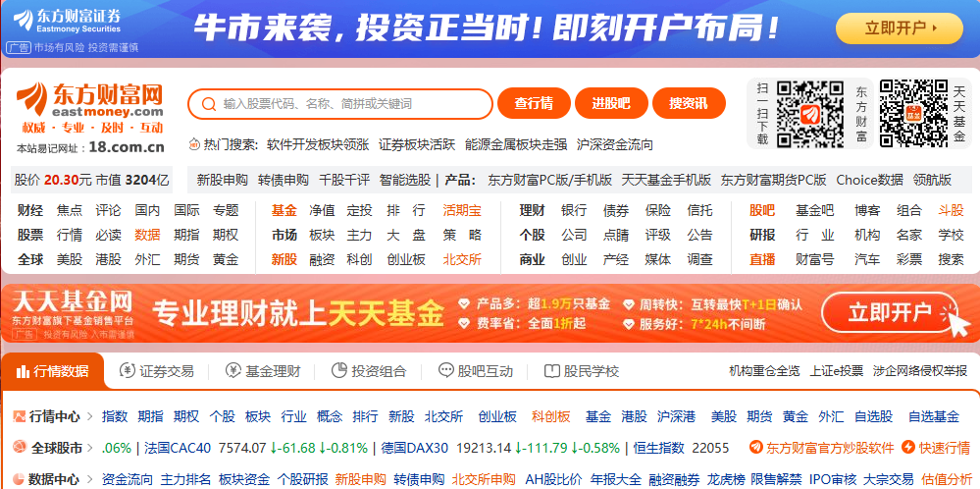Click the chat bubble icon beside 股吧互动
The height and width of the screenshot is (489, 980).
[445, 370]
